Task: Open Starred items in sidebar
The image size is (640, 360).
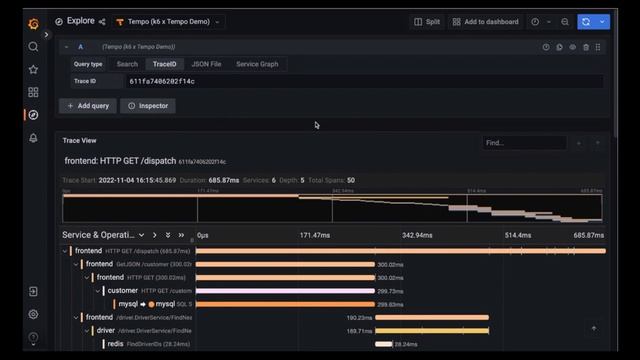Action: tap(33, 69)
